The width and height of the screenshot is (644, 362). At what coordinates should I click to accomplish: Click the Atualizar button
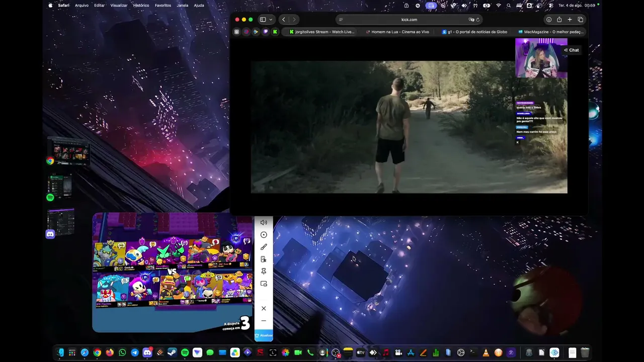coord(264,335)
